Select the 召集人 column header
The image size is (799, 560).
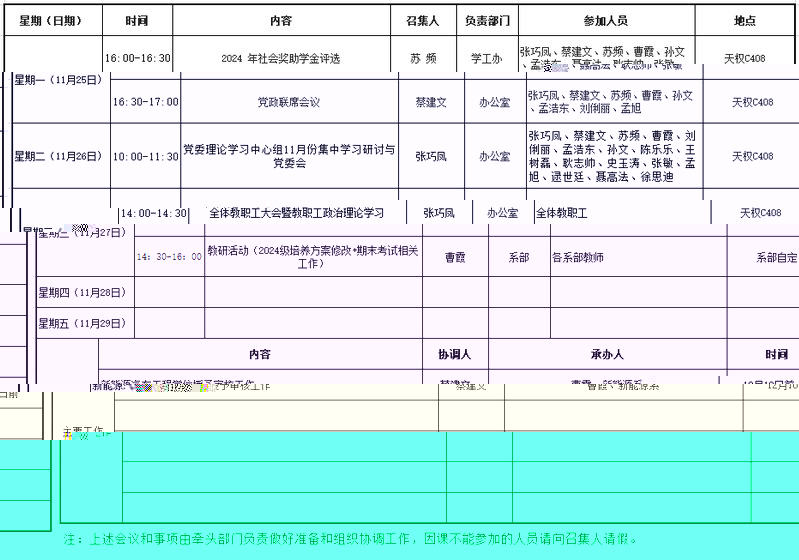tap(423, 20)
